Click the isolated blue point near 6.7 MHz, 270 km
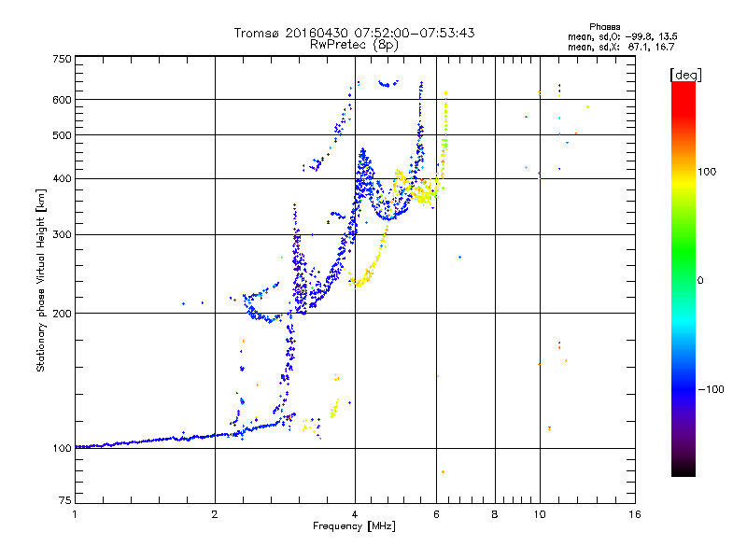747x560 pixels. click(459, 258)
